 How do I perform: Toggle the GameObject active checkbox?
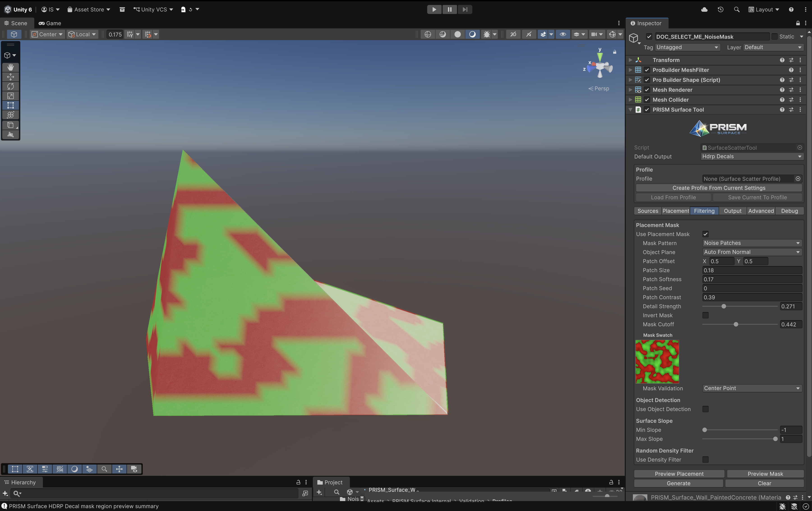649,37
